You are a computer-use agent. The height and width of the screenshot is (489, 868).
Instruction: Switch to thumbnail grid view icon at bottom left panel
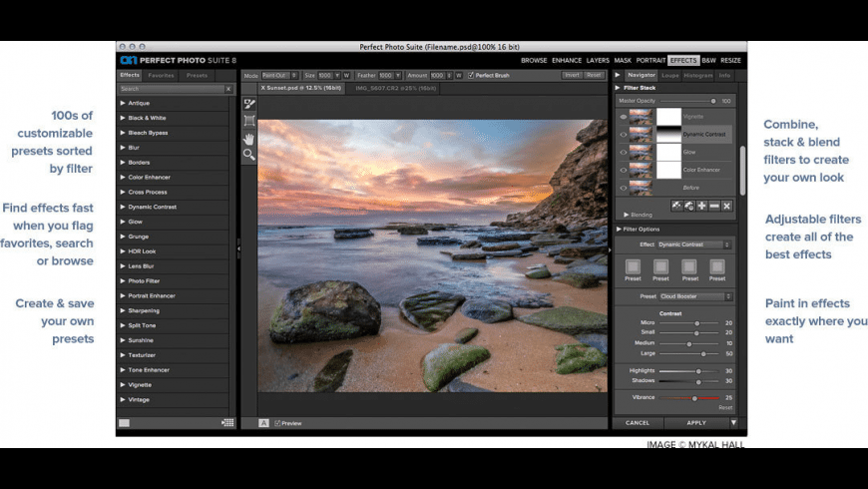pyautogui.click(x=227, y=422)
